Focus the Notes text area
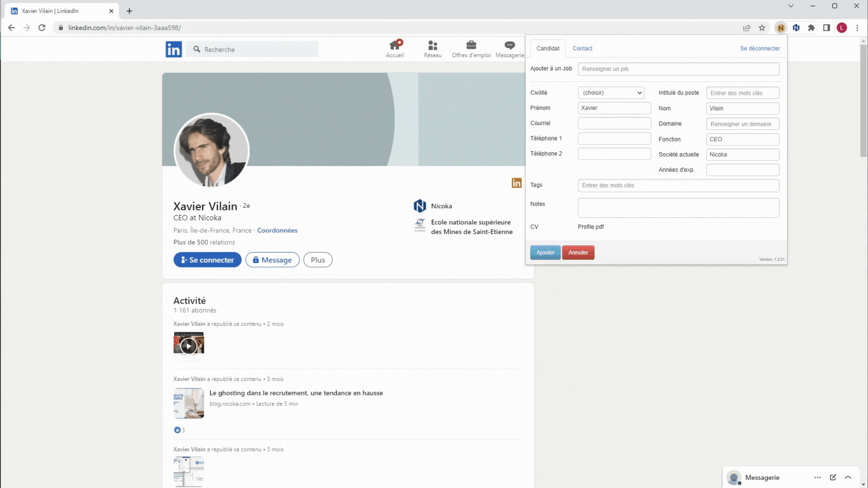Screen dimensions: 868x488 678,208
